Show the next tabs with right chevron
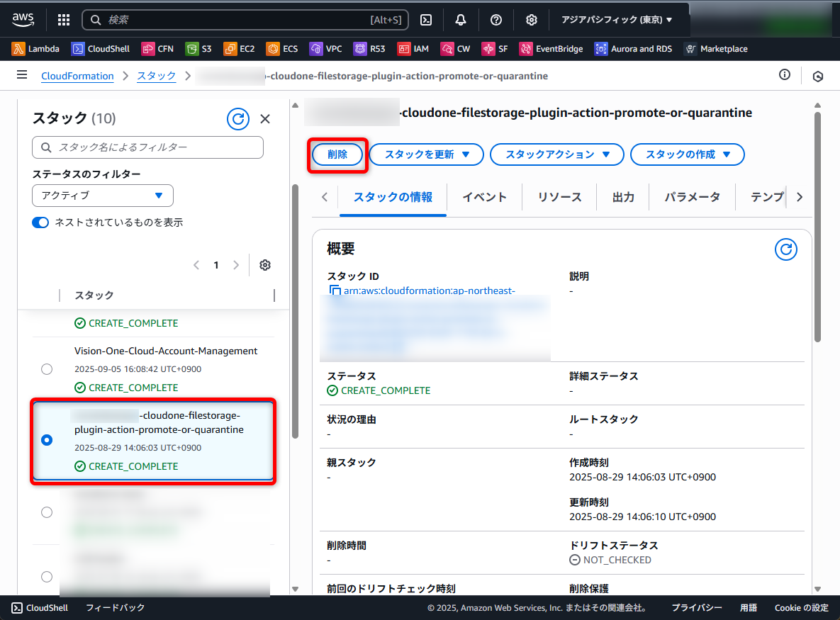This screenshot has width=840, height=620. click(800, 197)
